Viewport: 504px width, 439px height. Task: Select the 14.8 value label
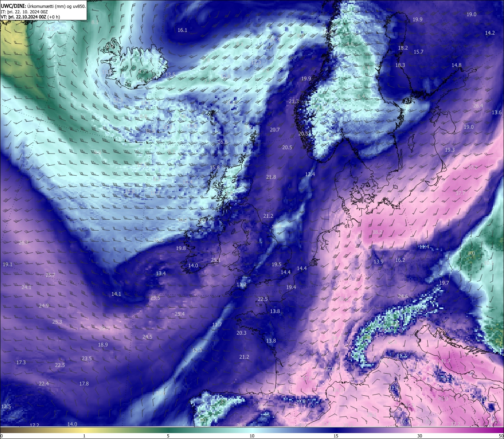click(x=456, y=65)
